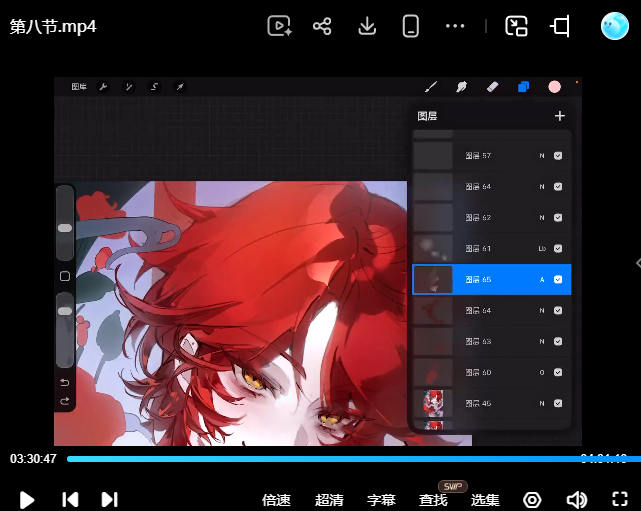The image size is (641, 511).
Task: Tap the undo arrow in left sidebar
Action: point(65,382)
